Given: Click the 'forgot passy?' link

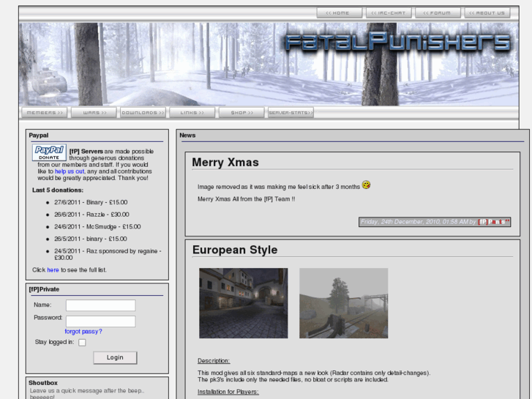Looking at the screenshot, I should (x=83, y=332).
